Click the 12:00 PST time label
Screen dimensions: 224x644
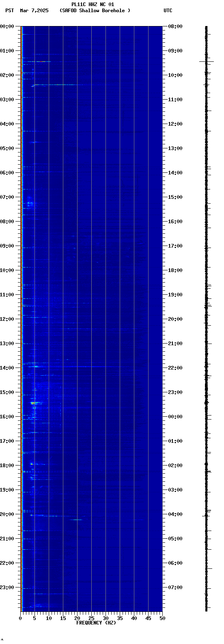7,319
